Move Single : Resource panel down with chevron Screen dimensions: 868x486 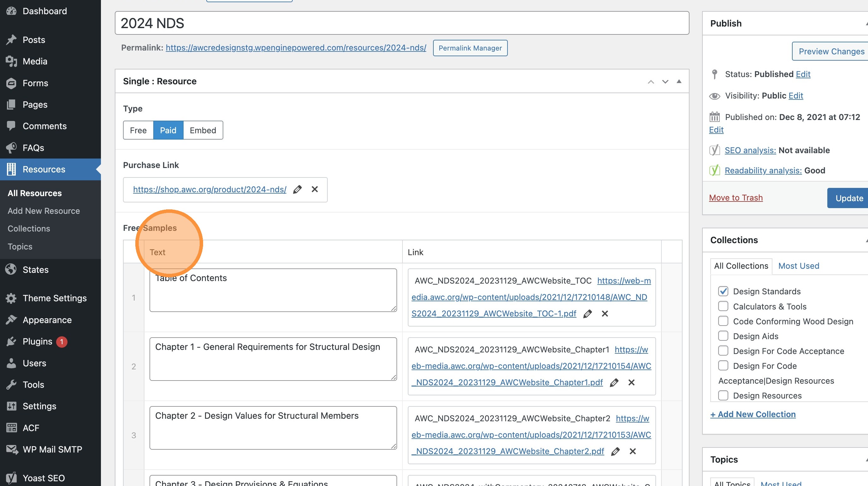[665, 81]
